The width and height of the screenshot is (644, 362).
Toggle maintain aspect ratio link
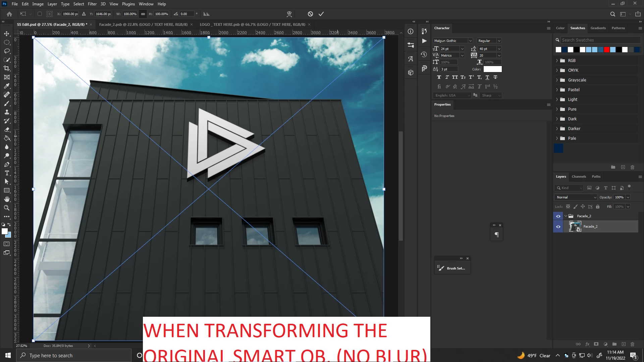(143, 14)
